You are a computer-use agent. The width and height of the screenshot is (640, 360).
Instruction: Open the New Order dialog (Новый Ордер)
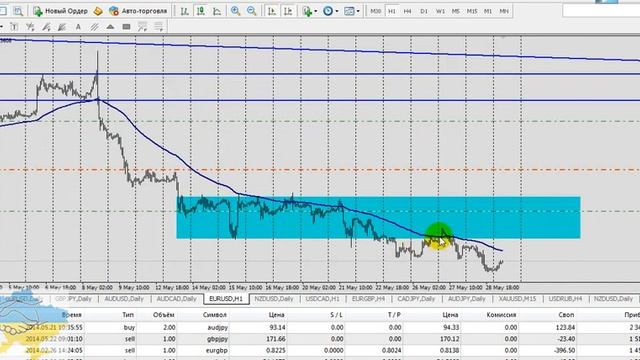point(60,11)
